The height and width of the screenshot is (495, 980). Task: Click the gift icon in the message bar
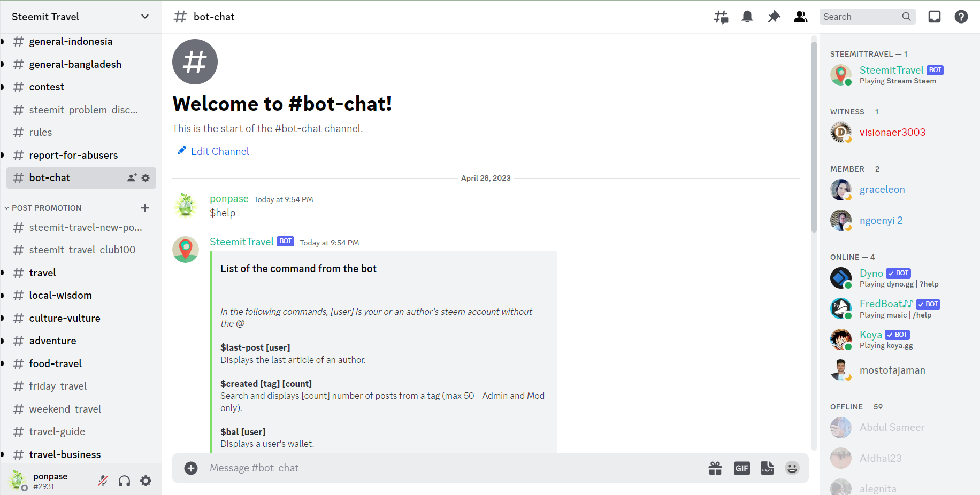pos(715,468)
